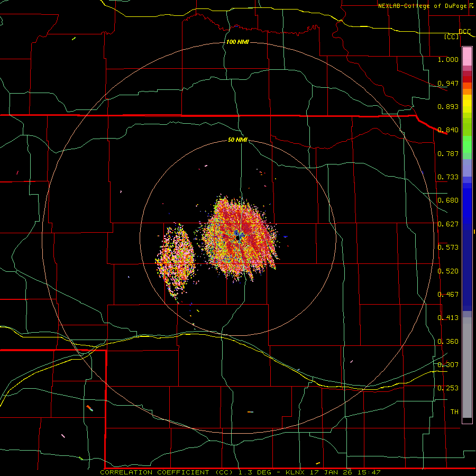This screenshot has width=476, height=476.
Task: Pick the light pink segment of the color bar
Action: 467,57
